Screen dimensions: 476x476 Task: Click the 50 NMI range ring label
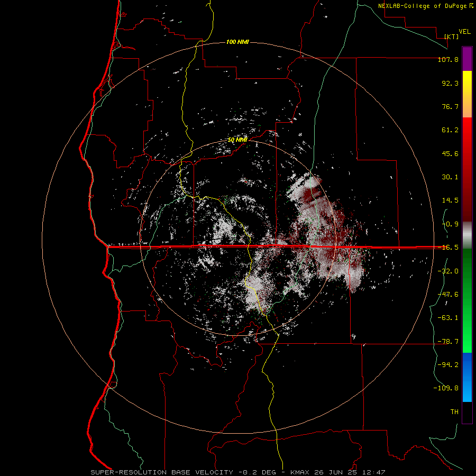pyautogui.click(x=237, y=140)
